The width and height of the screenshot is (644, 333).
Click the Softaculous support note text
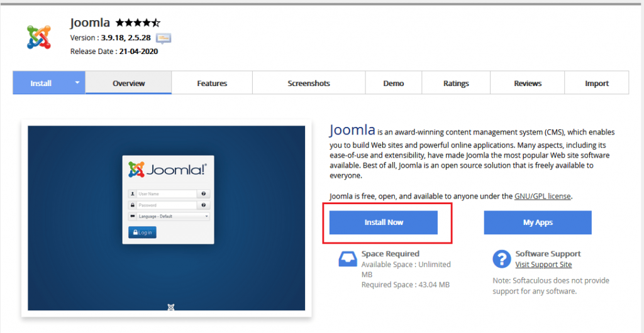pos(551,287)
